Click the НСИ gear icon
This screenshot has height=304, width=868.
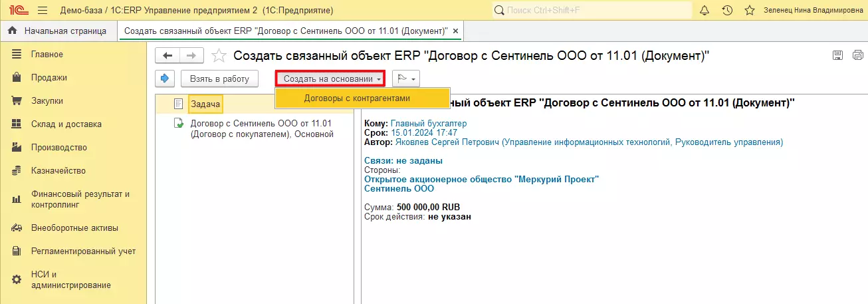coord(17,279)
